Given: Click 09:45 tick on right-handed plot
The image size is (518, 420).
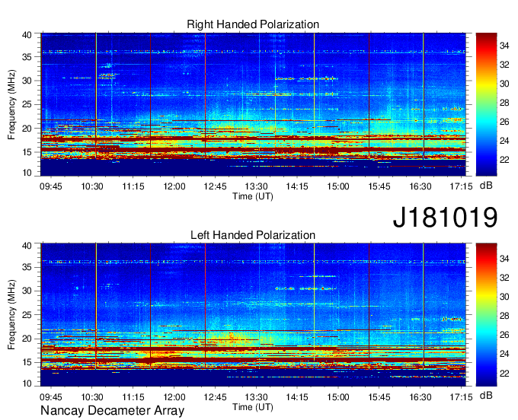Looking at the screenshot, I should (x=50, y=186).
